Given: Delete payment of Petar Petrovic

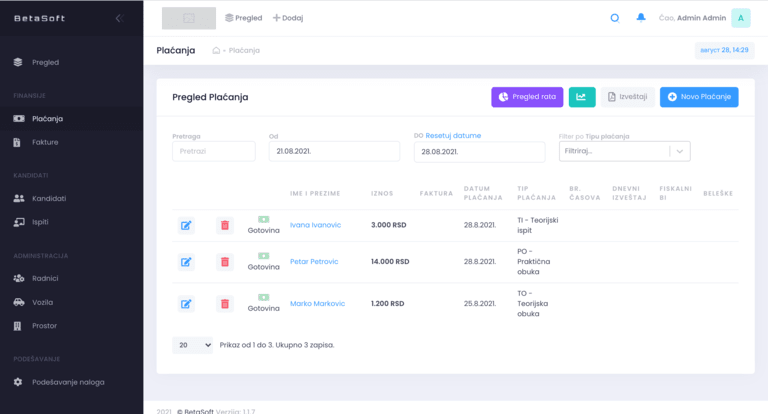Looking at the screenshot, I should 225,262.
